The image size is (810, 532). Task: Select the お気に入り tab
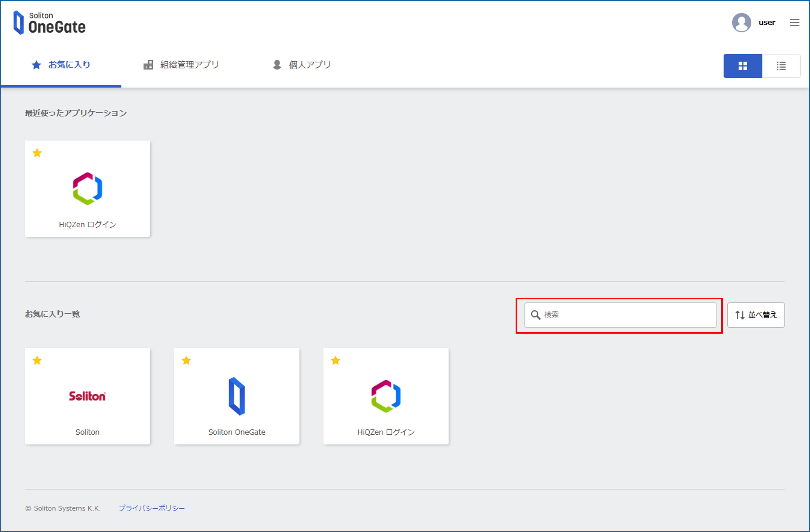[61, 65]
